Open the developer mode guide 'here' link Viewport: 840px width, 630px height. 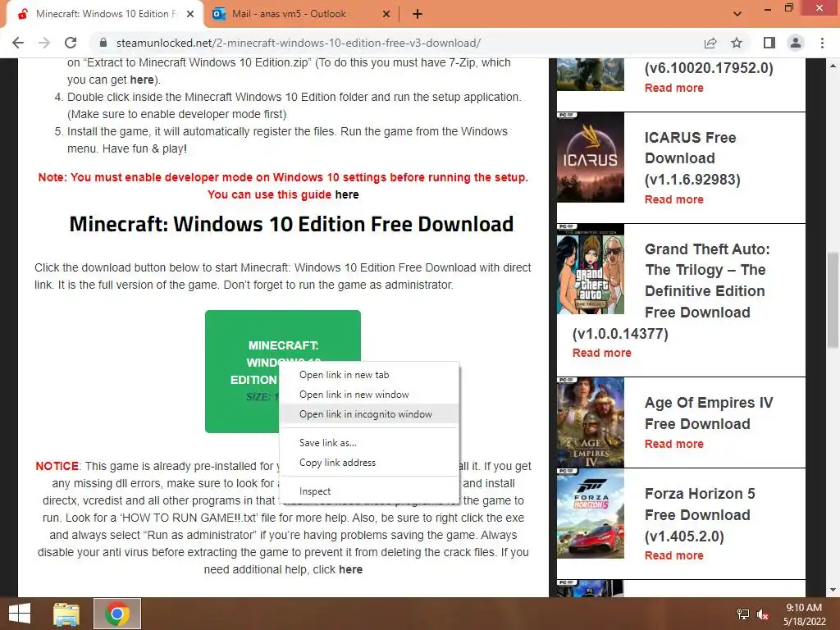[347, 194]
